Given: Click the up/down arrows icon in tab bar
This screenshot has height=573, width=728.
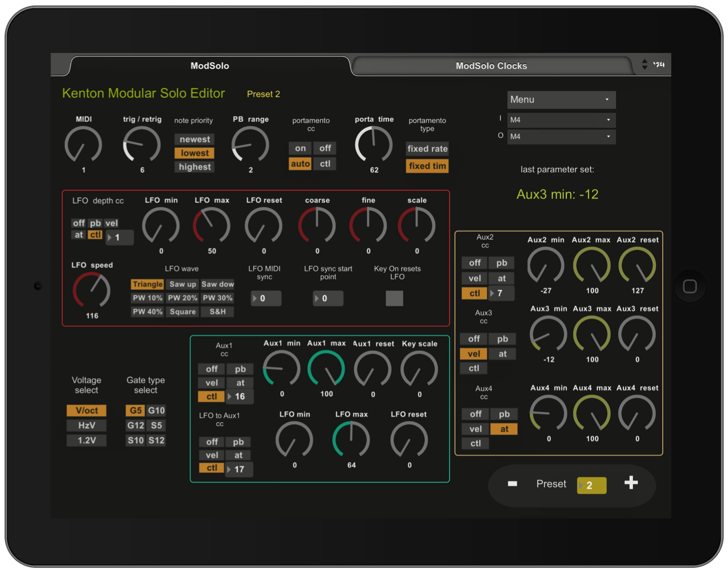Looking at the screenshot, I should pyautogui.click(x=644, y=64).
